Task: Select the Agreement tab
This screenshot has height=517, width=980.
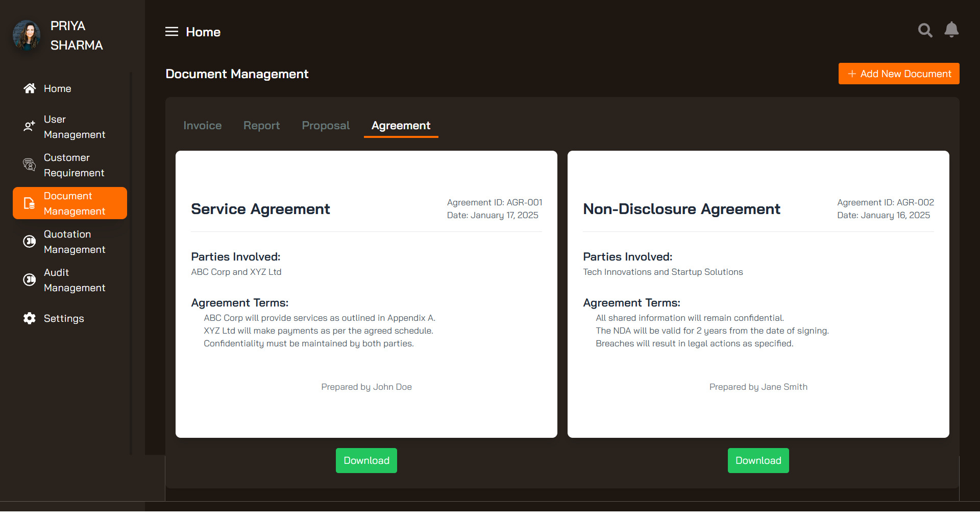Action: (401, 126)
